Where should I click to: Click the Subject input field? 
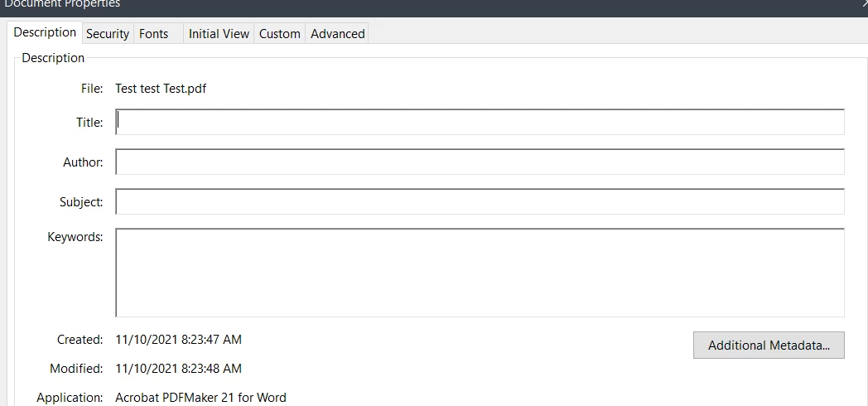click(480, 201)
